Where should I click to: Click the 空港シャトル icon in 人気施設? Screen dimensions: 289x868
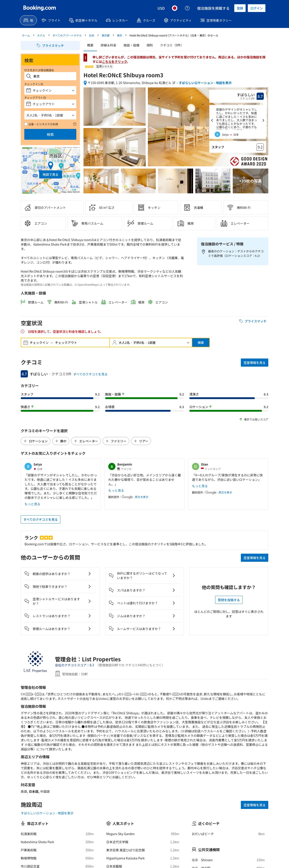click(x=74, y=302)
